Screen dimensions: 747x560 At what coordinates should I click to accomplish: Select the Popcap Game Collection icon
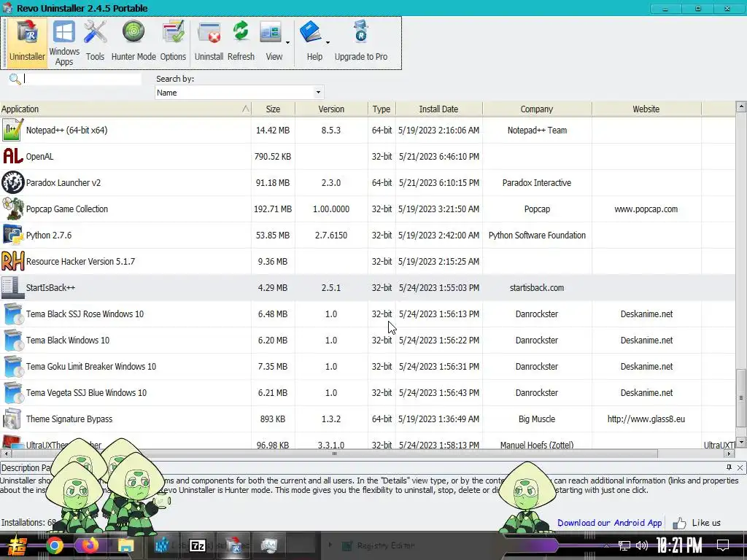pos(12,209)
